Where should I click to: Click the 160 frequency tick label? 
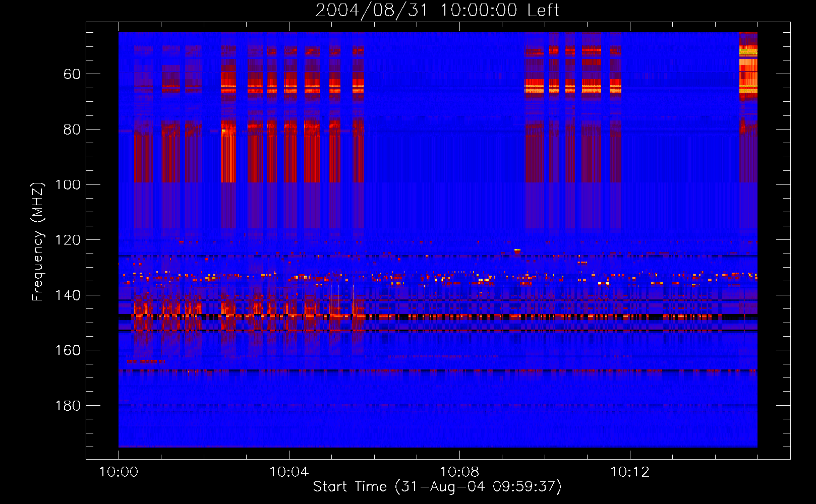pos(68,350)
